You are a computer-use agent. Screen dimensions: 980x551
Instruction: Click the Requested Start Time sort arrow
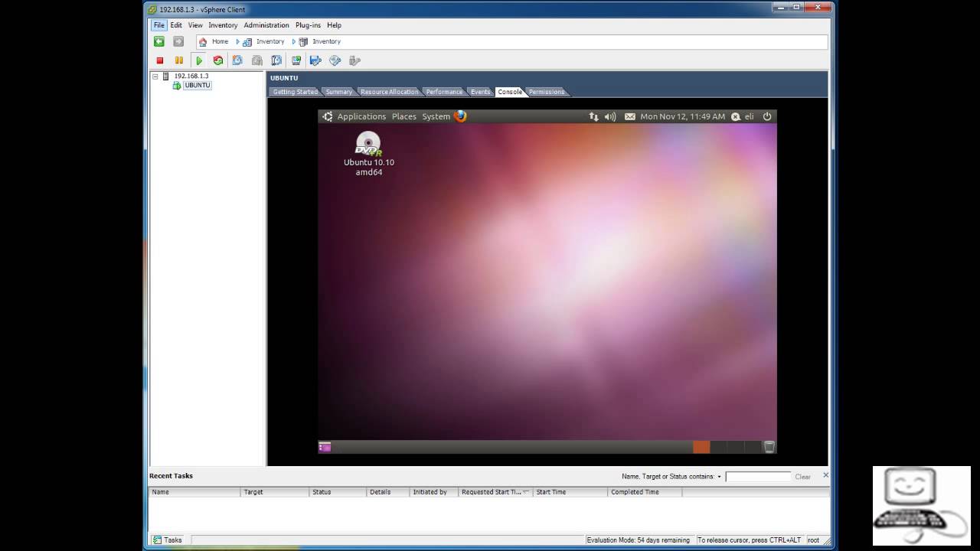click(525, 492)
